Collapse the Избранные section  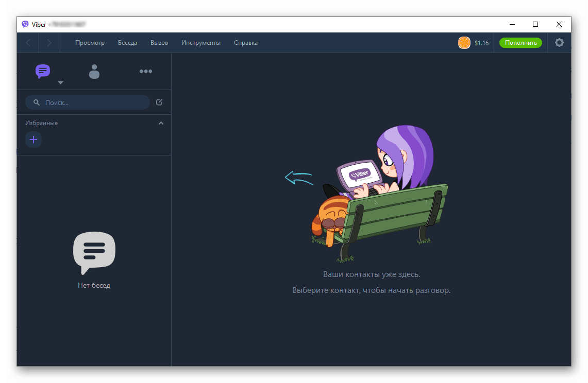(x=161, y=123)
